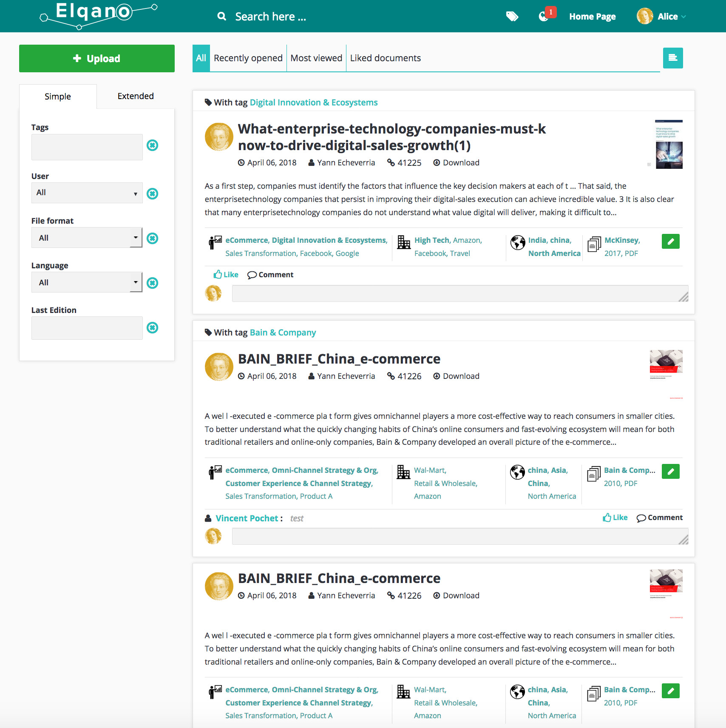Click comment box under Vincent Pochet comment
The width and height of the screenshot is (726, 728).
460,536
